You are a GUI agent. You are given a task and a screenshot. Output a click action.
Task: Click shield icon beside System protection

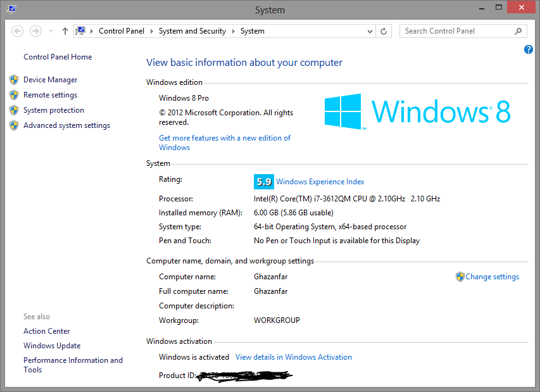(14, 110)
